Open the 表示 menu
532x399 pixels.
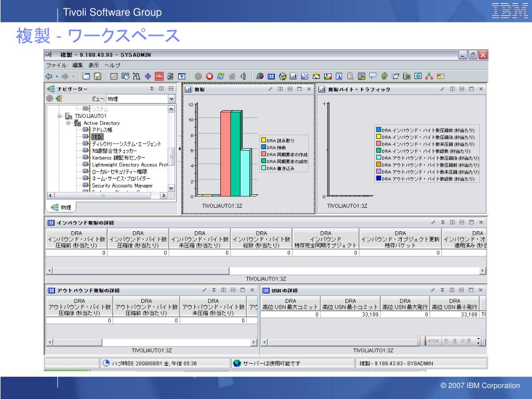point(94,65)
